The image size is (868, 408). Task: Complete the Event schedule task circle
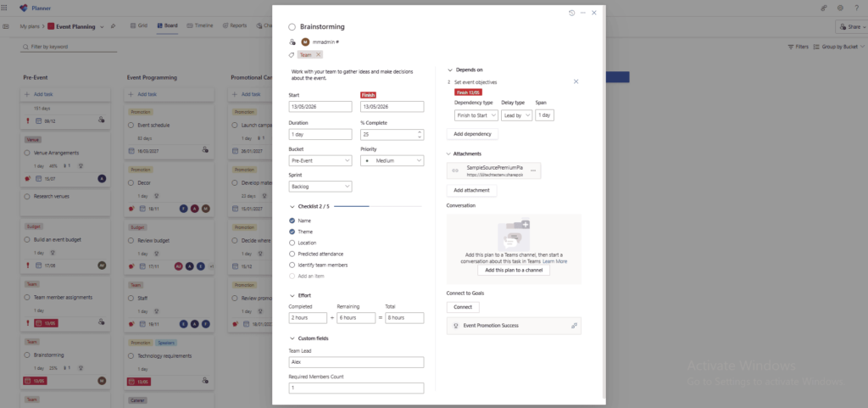click(x=131, y=125)
